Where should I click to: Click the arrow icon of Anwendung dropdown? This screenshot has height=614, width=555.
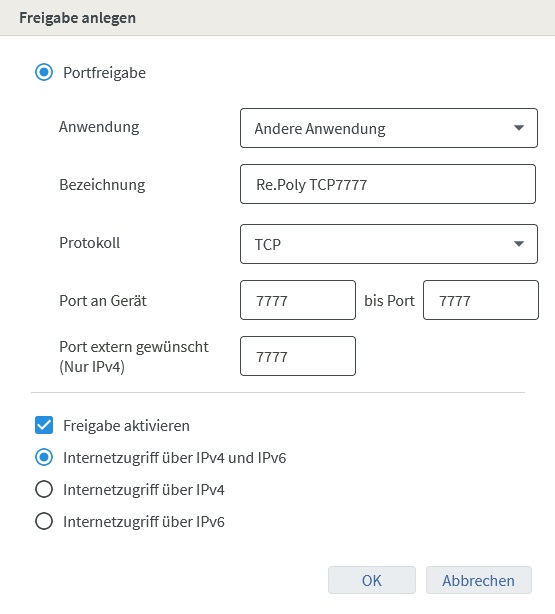519,128
